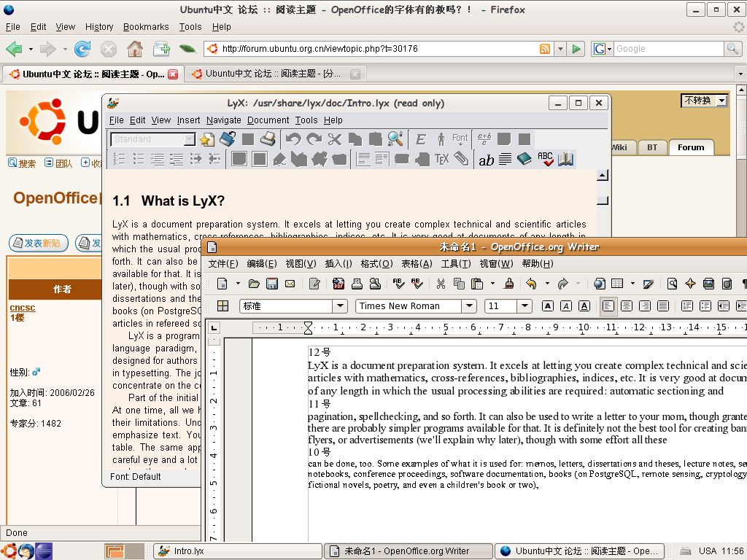Expand the font size 11 dropdown
The image size is (747, 560).
pyautogui.click(x=525, y=306)
